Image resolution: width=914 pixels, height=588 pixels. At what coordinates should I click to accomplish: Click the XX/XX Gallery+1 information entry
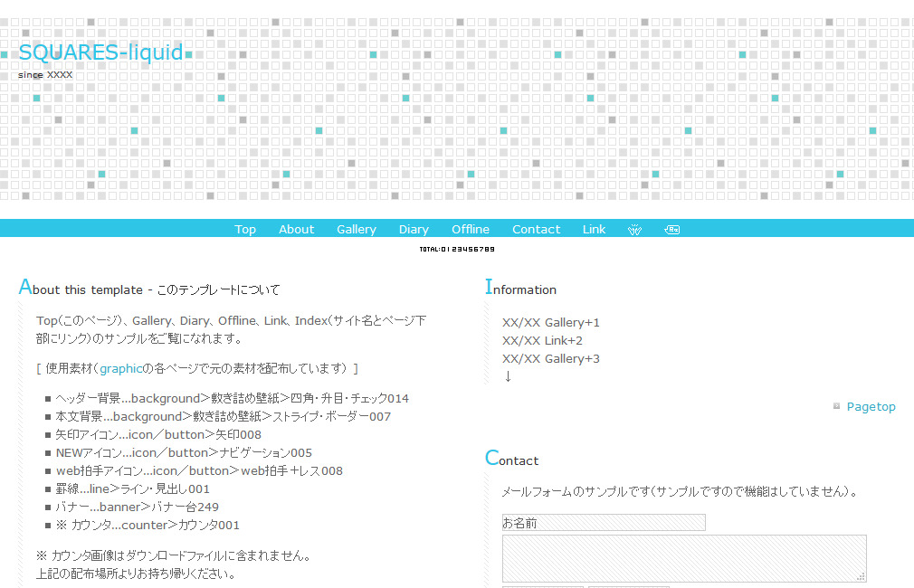(550, 323)
